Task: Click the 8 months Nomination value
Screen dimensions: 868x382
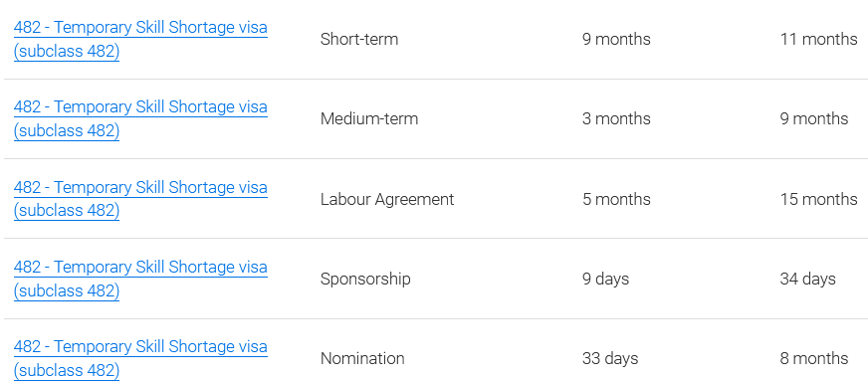Action: click(x=814, y=358)
